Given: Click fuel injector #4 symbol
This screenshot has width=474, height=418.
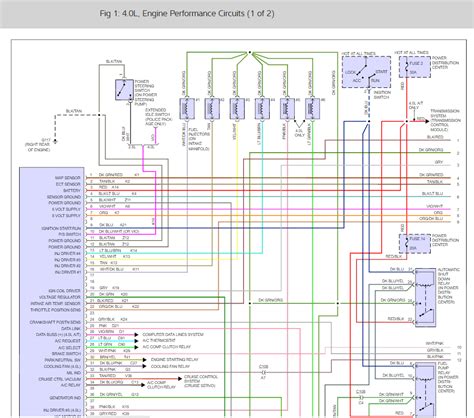Looking at the screenshot, I should 262,108.
